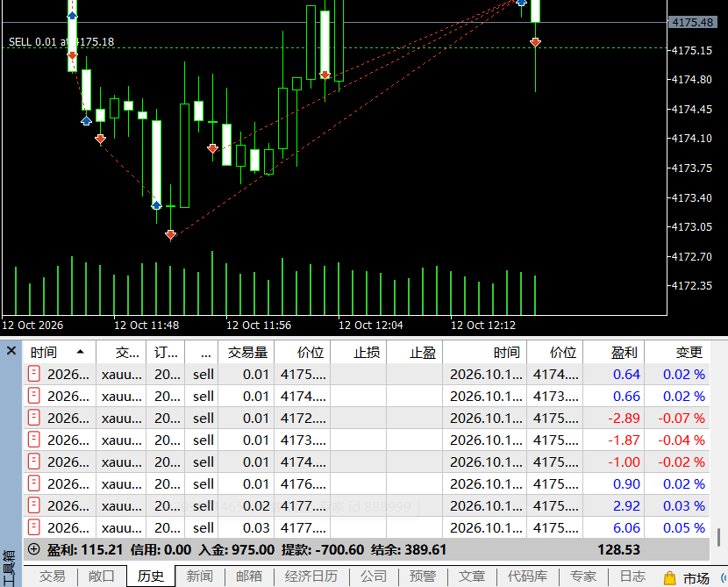Click deal icon in the -1.87 profit row

coord(34,440)
